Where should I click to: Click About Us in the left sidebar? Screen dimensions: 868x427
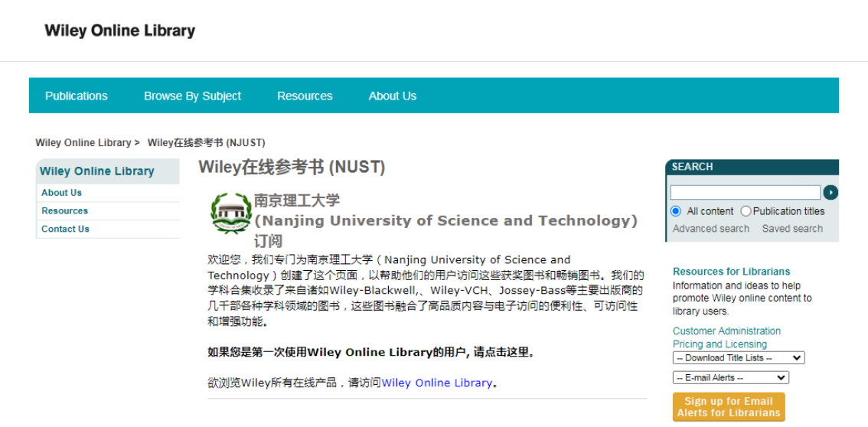tap(61, 193)
